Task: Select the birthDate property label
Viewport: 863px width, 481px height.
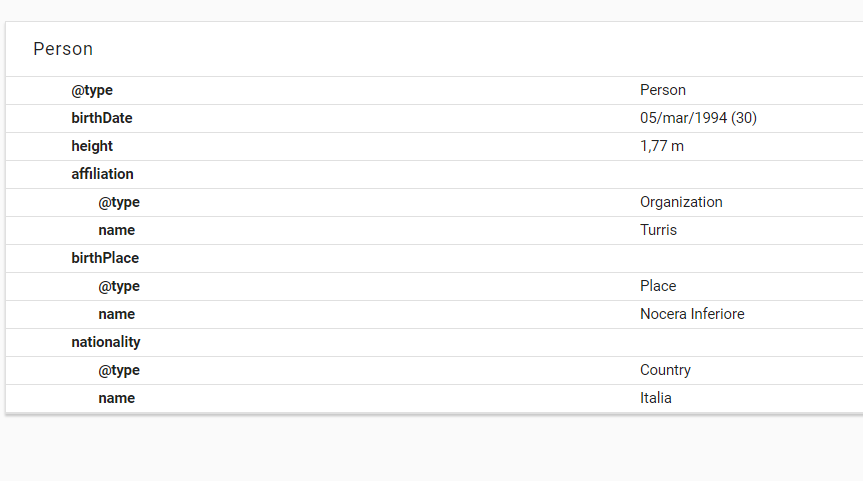Action: pos(102,118)
